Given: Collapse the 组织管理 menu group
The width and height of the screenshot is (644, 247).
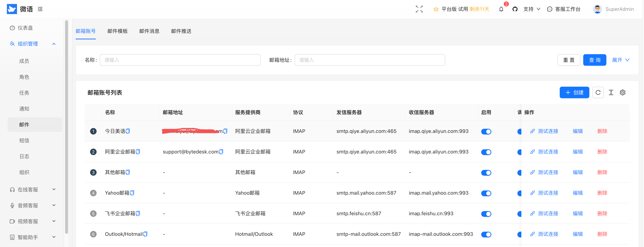Looking at the screenshot, I should [35, 44].
